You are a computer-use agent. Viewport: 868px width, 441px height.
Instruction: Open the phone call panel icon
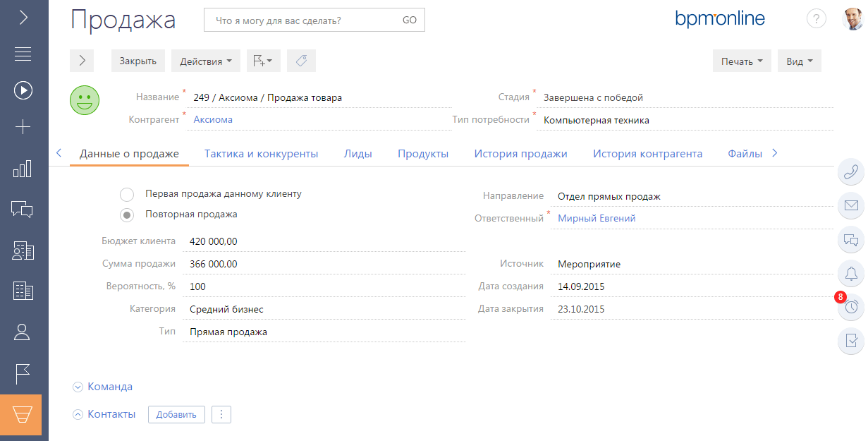[851, 172]
